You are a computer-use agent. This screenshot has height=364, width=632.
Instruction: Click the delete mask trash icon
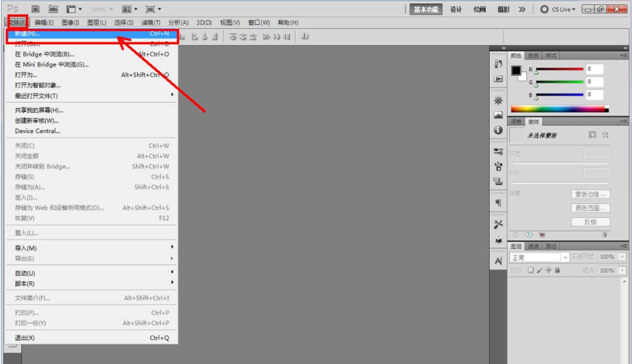coord(604,234)
